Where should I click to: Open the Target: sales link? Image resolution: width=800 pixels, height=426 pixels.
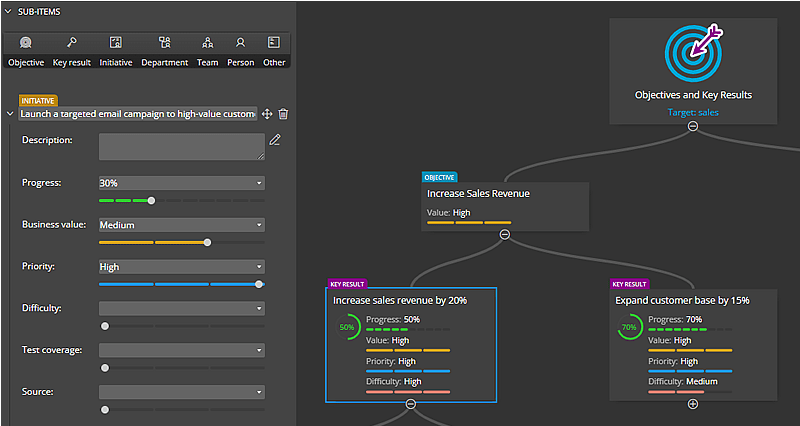coord(693,112)
